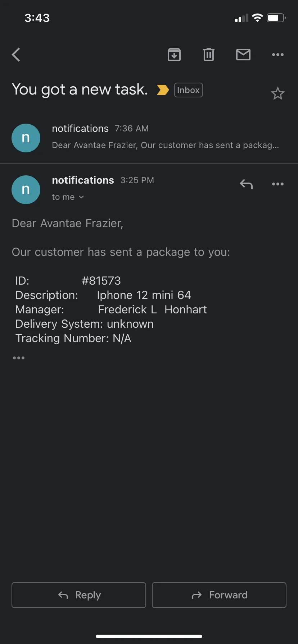The height and width of the screenshot is (644, 298).
Task: Open the top toolbar more options menu
Action: pyautogui.click(x=278, y=55)
